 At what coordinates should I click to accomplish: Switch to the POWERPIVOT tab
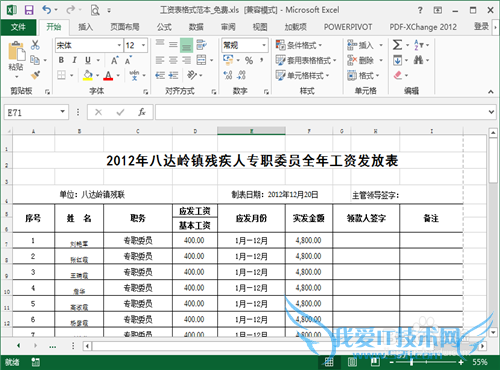[x=348, y=27]
